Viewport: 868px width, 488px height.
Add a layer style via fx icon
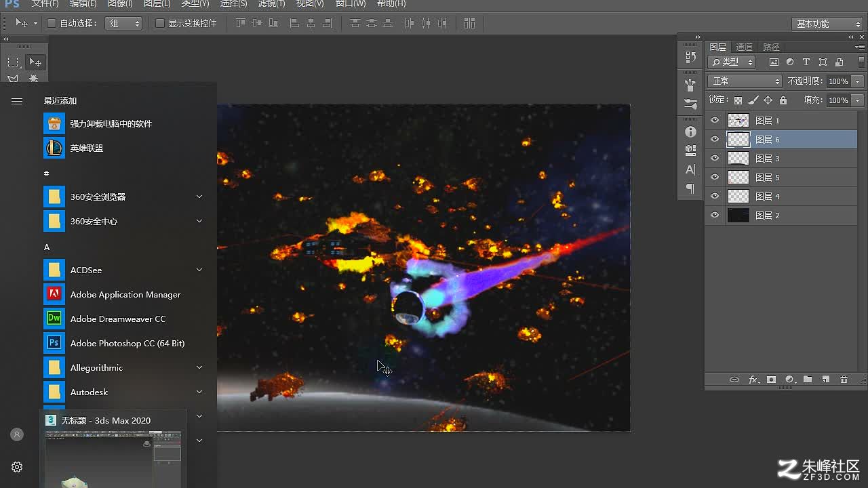tap(753, 380)
